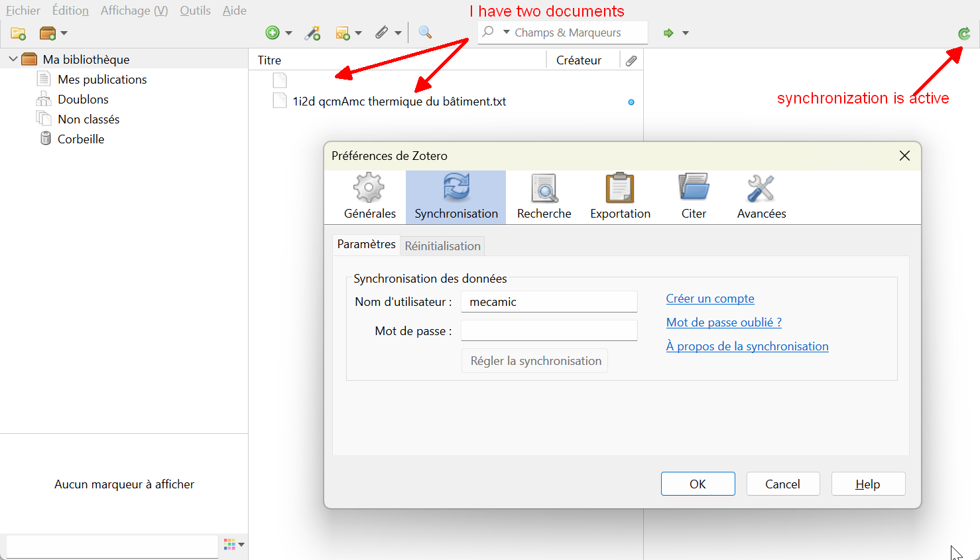Open the Affichage (V) menu
Image resolution: width=980 pixels, height=560 pixels.
[x=134, y=11]
